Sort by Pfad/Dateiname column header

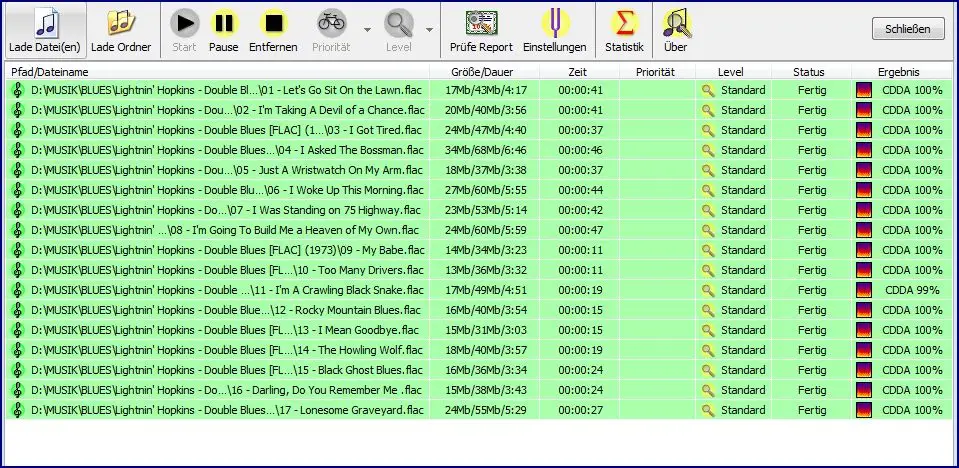217,72
